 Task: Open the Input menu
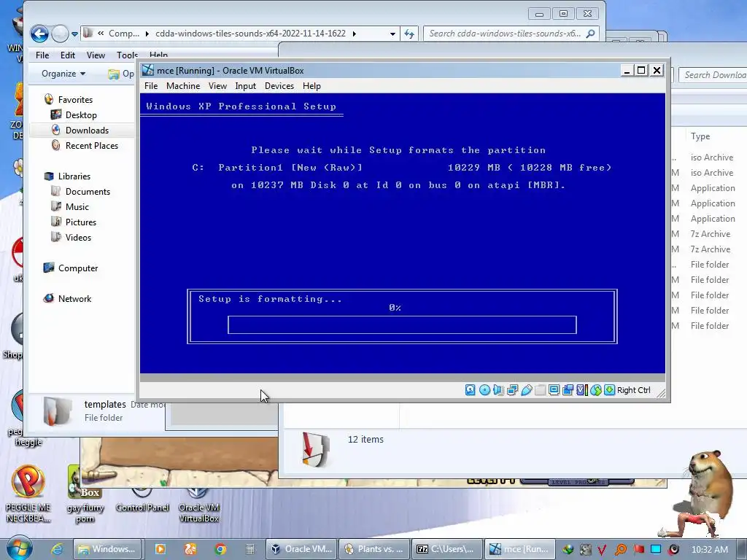pyautogui.click(x=245, y=86)
